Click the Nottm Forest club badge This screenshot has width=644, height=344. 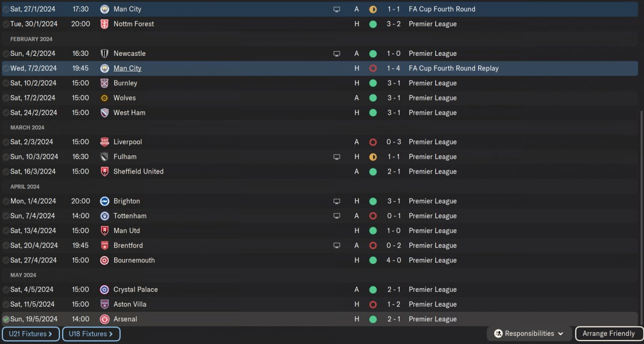point(105,24)
